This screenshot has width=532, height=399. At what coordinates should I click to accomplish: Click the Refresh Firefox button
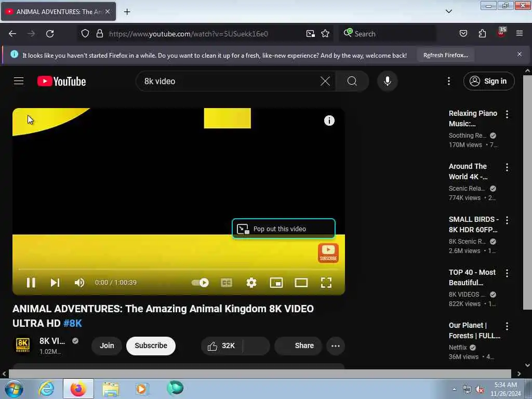(x=445, y=55)
